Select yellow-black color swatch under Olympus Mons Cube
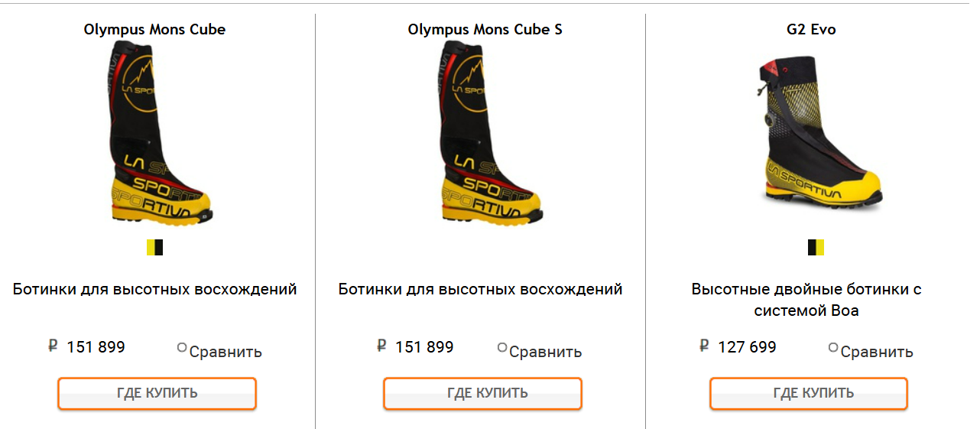 coord(154,248)
